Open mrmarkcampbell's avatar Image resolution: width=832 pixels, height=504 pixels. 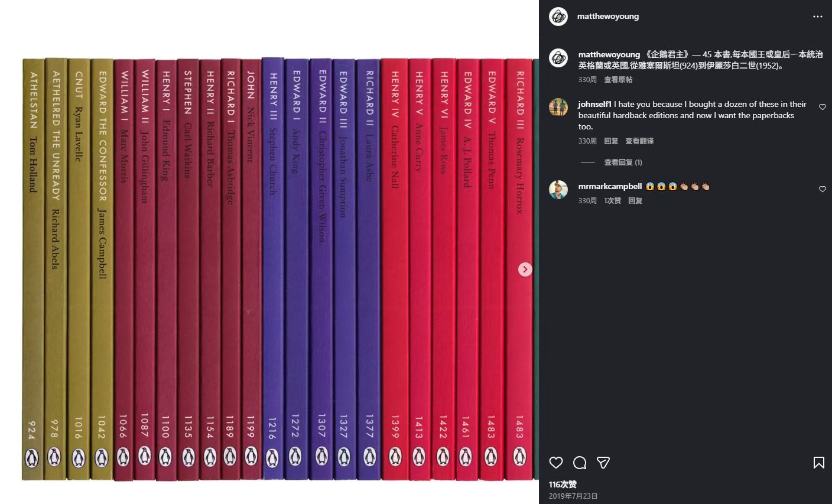coord(558,189)
